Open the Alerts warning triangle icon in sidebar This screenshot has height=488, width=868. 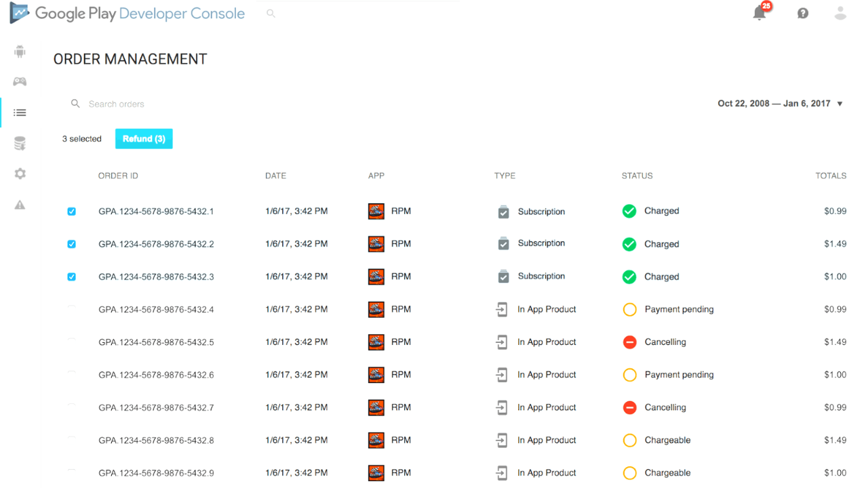click(20, 205)
